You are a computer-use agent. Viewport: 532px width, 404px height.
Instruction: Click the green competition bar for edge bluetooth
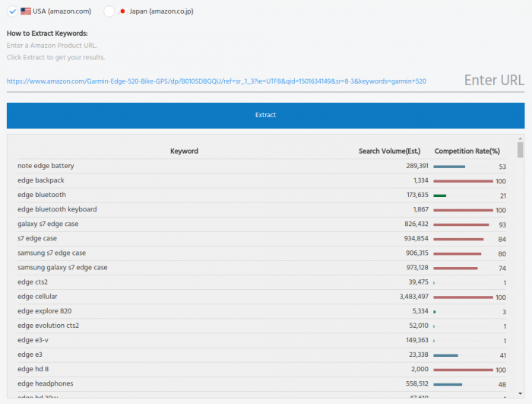[439, 196]
